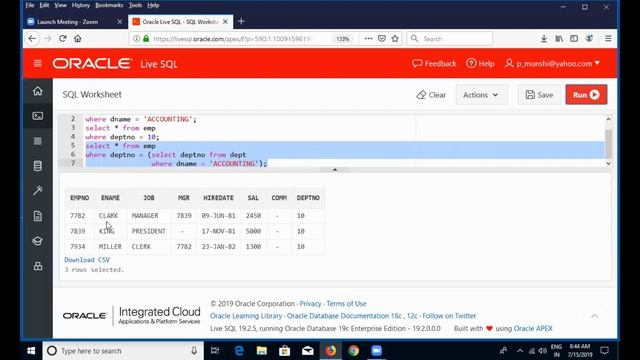Open SQL Worksheet icon in sidebar

(x=38, y=116)
